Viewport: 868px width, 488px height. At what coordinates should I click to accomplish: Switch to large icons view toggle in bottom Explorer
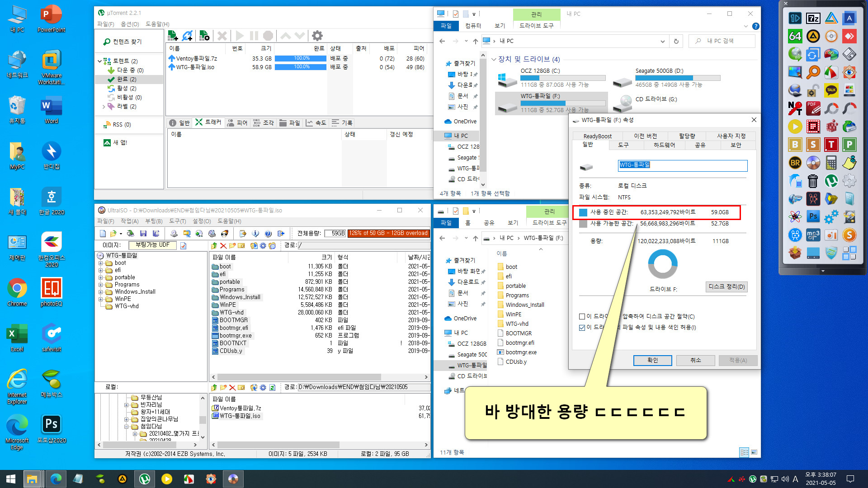(754, 452)
